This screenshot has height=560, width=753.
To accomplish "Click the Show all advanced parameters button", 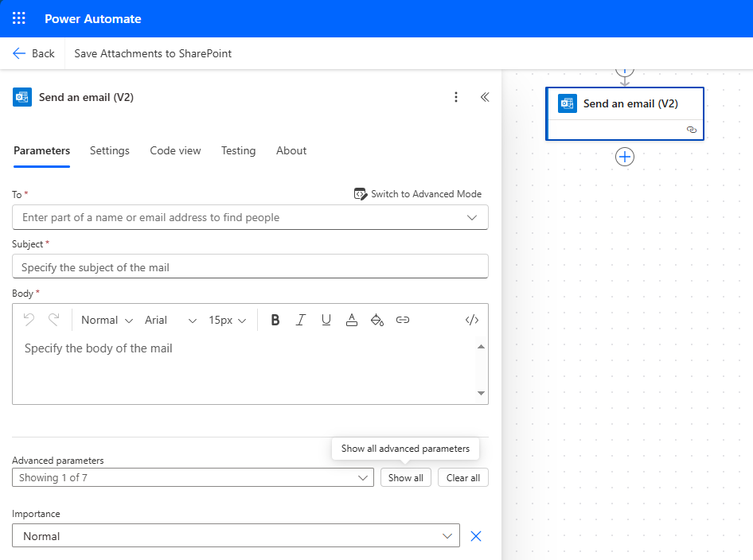I will click(405, 477).
